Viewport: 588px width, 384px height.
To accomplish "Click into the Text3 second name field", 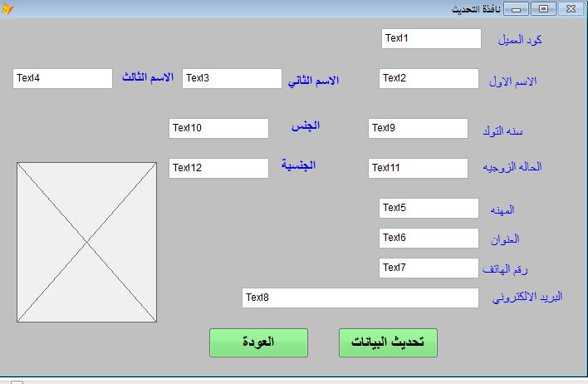I will tap(232, 78).
